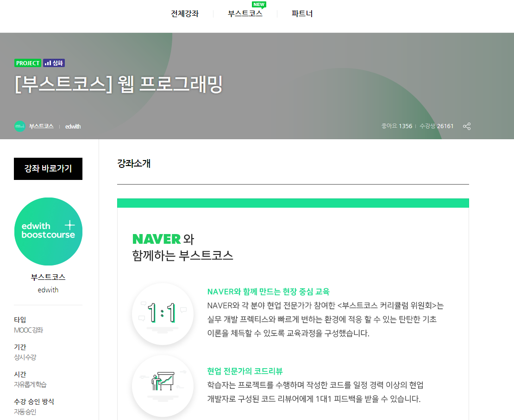Click the 기간 label in sidebar

(x=20, y=347)
